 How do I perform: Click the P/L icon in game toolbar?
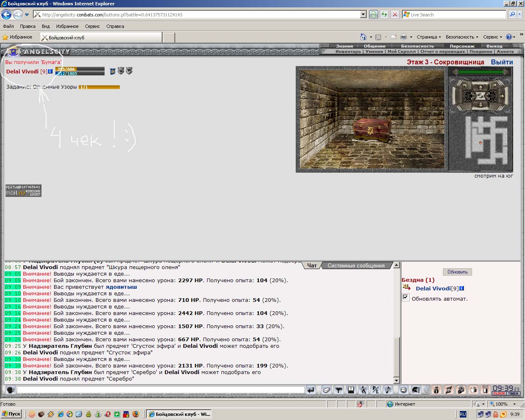(376, 390)
